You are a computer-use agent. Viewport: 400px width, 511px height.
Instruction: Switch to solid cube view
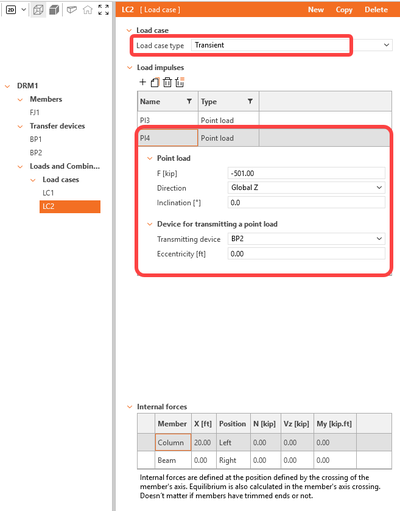click(54, 10)
